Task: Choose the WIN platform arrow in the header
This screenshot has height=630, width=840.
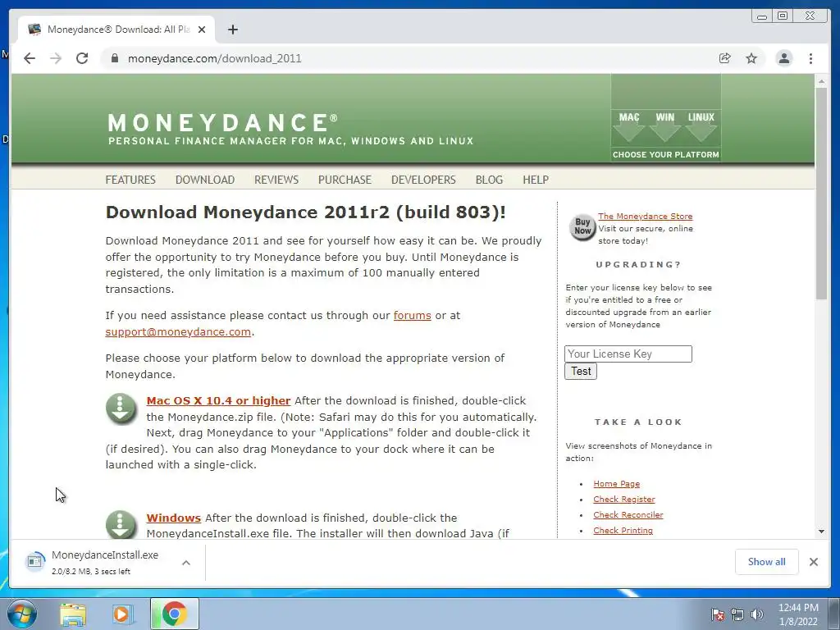Action: (x=664, y=127)
